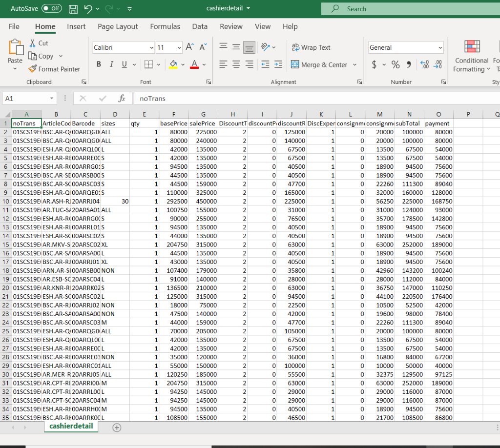The height and width of the screenshot is (448, 500).
Task: Switch to the Data tab
Action: coord(200,27)
